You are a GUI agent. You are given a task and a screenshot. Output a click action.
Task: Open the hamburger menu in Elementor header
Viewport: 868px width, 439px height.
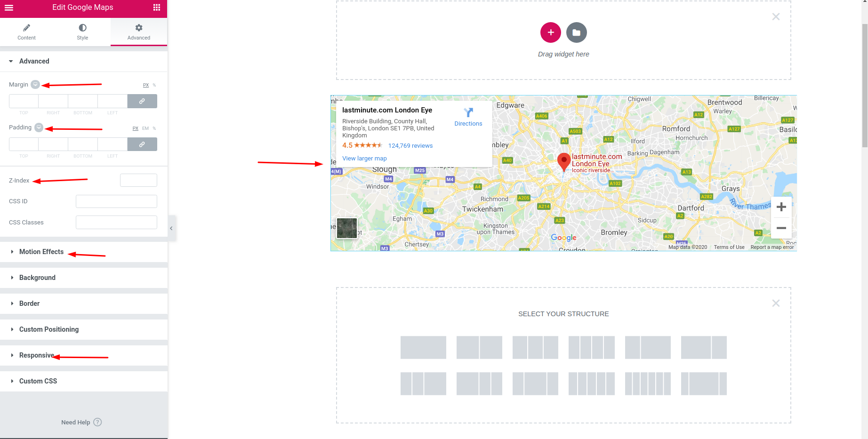pos(8,8)
